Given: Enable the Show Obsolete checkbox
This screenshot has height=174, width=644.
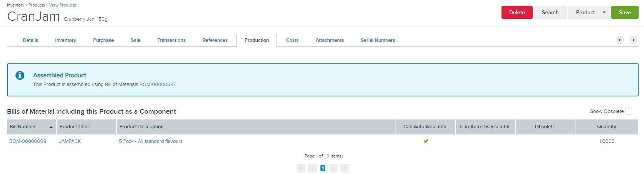Looking at the screenshot, I should [x=629, y=111].
